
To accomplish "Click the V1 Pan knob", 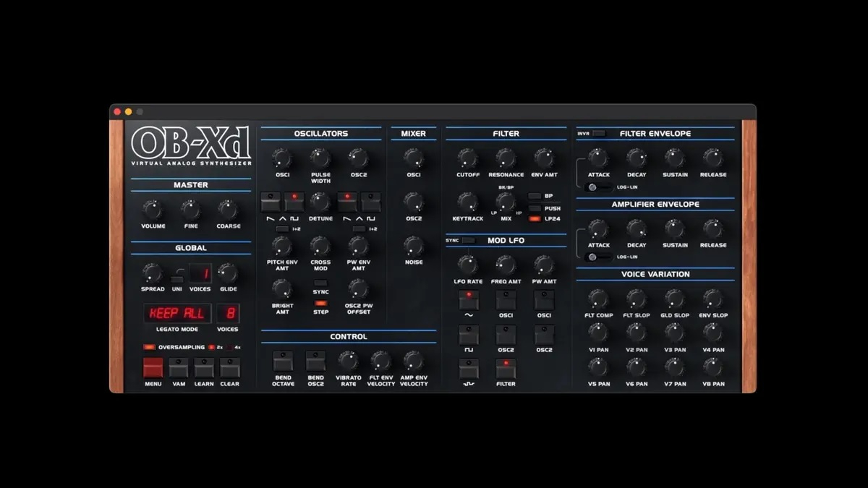I will tap(598, 333).
